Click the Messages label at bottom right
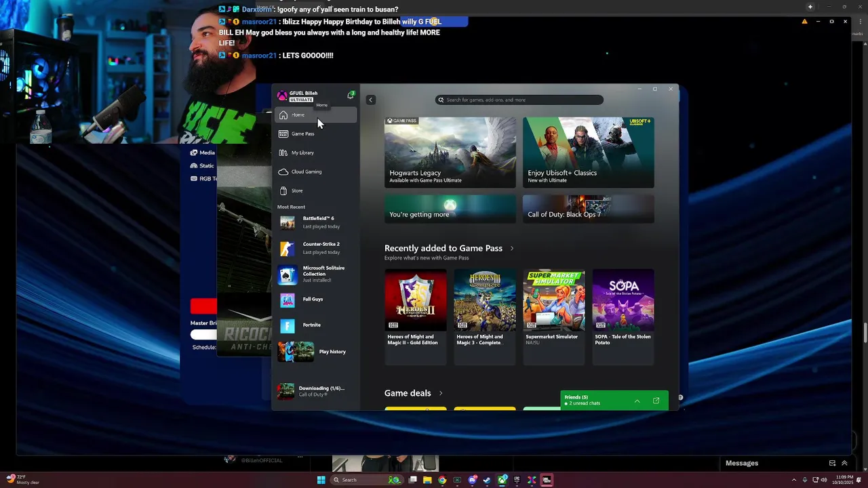Screen dimensions: 868x488 coord(742,463)
